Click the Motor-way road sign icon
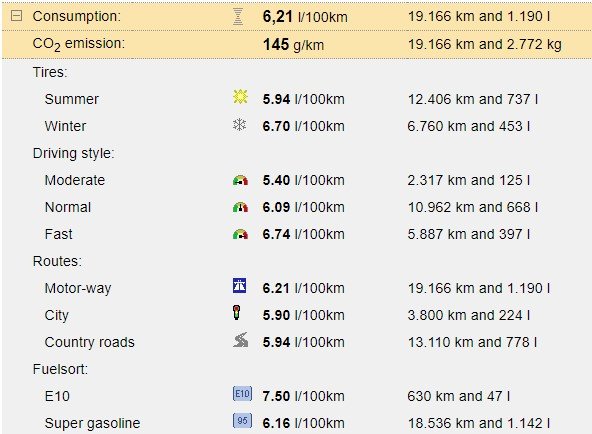 coord(240,286)
